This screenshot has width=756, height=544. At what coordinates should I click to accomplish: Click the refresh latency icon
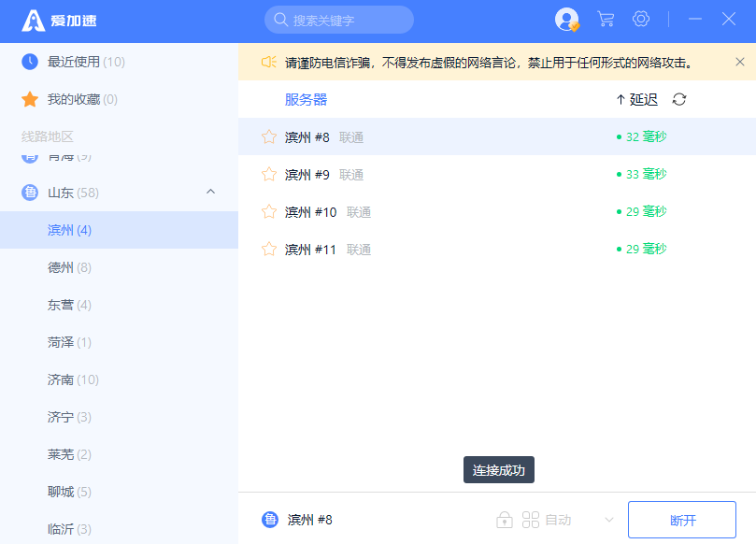coord(679,99)
